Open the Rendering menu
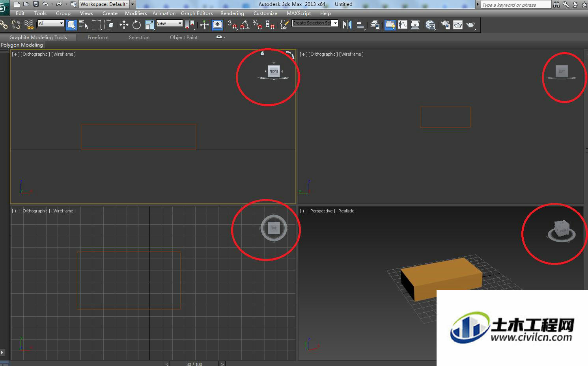This screenshot has height=366, width=588. tap(232, 13)
